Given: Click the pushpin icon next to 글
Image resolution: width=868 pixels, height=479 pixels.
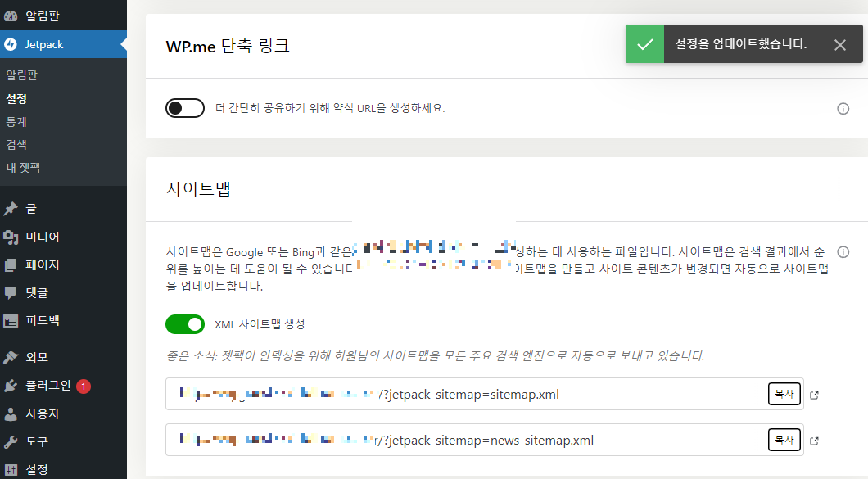Looking at the screenshot, I should point(11,209).
